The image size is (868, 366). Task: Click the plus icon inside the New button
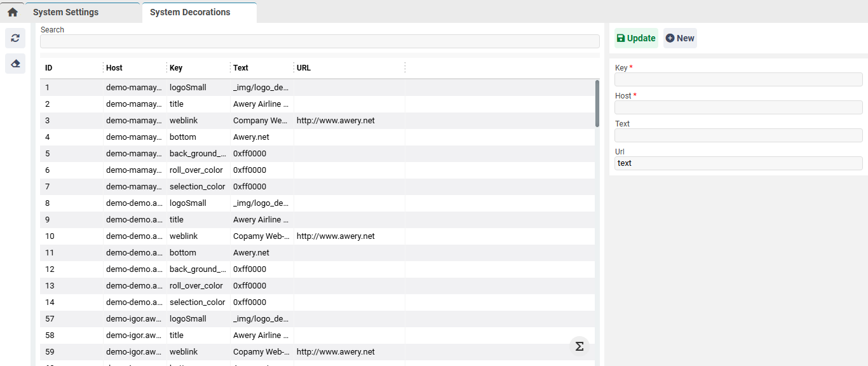pyautogui.click(x=672, y=38)
